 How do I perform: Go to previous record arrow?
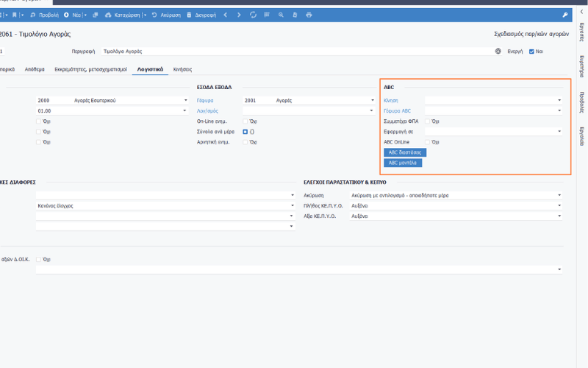(x=226, y=15)
